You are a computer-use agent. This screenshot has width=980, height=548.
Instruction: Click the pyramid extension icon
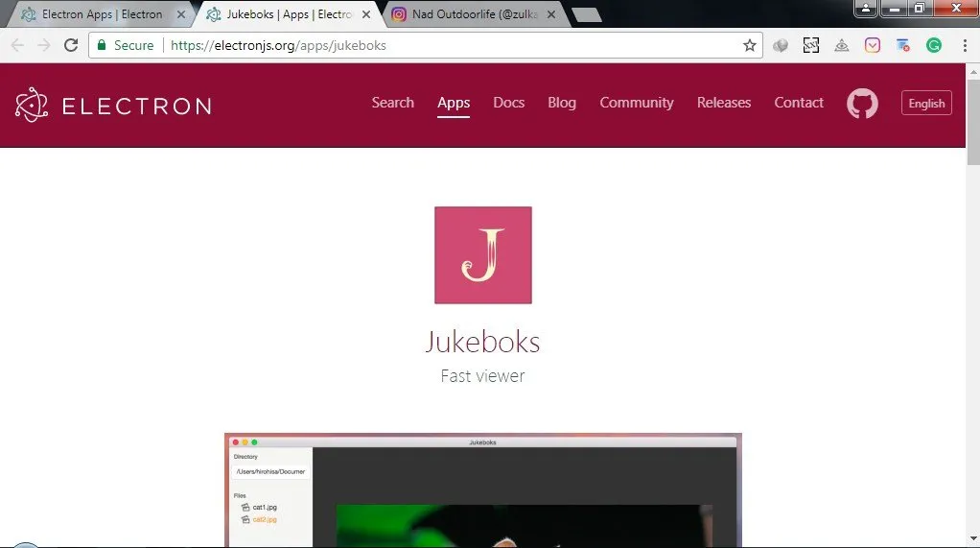click(841, 45)
